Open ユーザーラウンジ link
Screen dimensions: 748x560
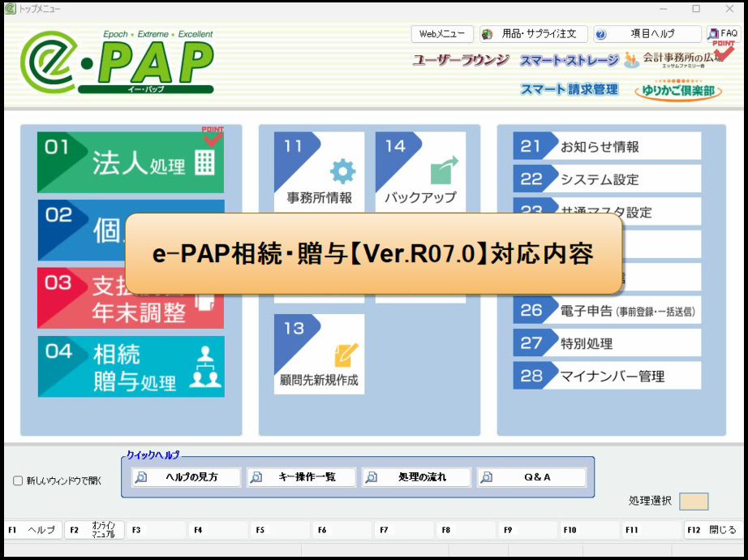click(x=461, y=60)
